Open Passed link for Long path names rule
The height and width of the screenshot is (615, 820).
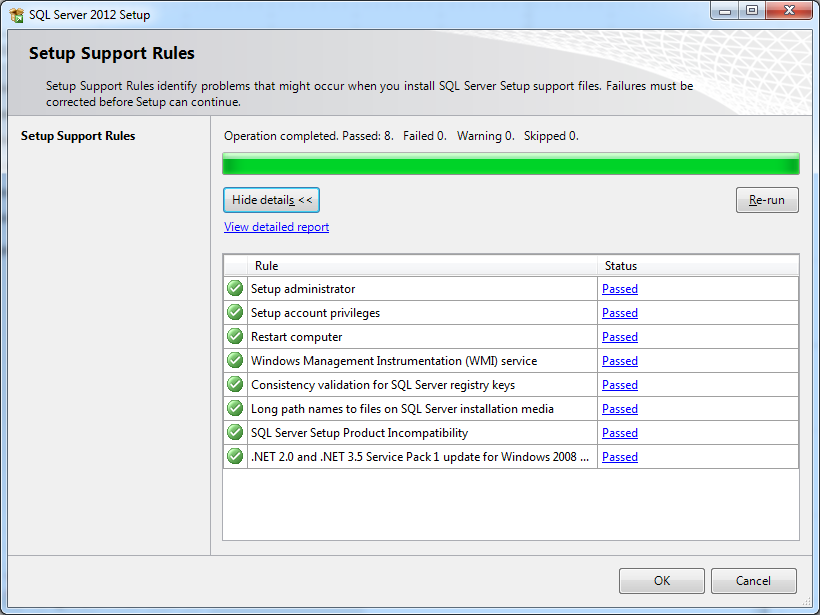coord(620,409)
